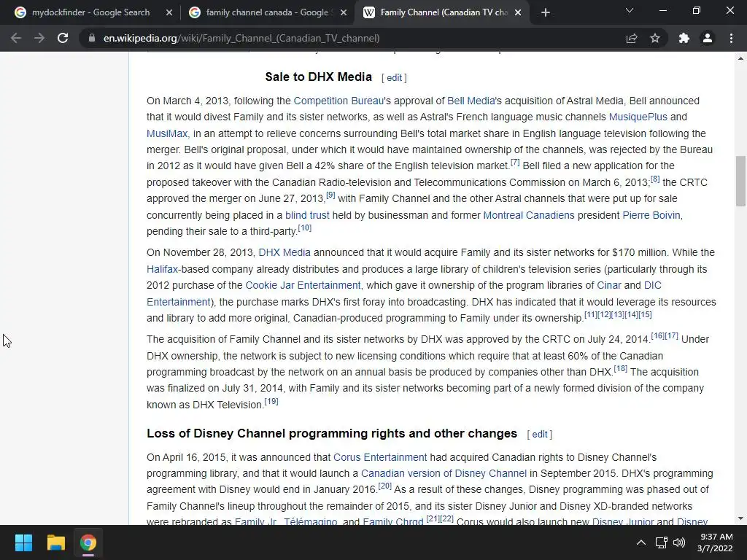The width and height of the screenshot is (747, 560).
Task: Go forward in browser history
Action: [x=39, y=38]
